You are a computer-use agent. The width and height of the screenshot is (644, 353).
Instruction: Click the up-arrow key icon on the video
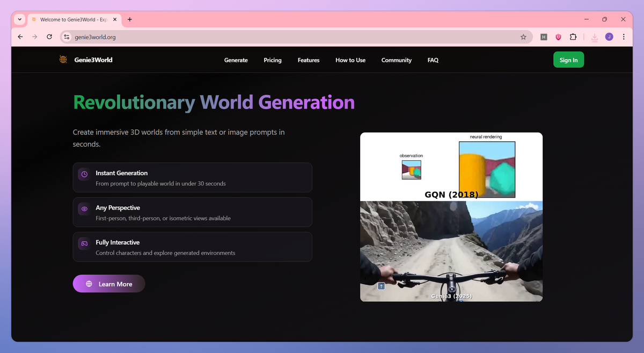pos(381,286)
